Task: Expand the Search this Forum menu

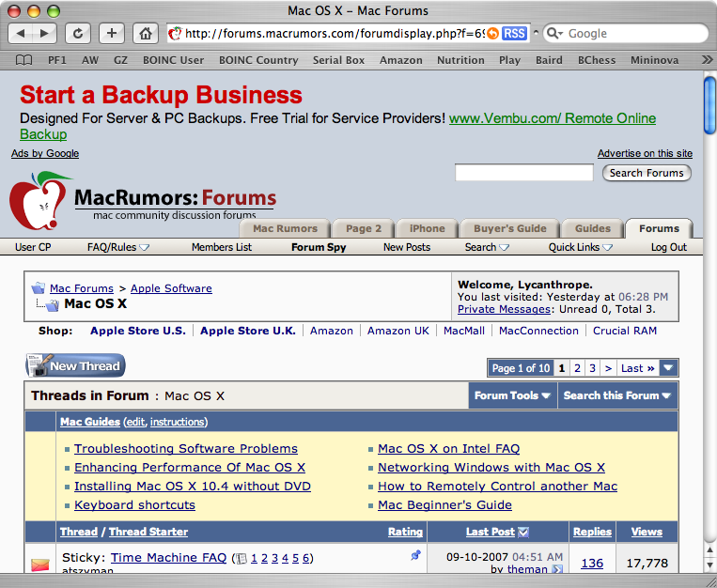Action: [616, 395]
